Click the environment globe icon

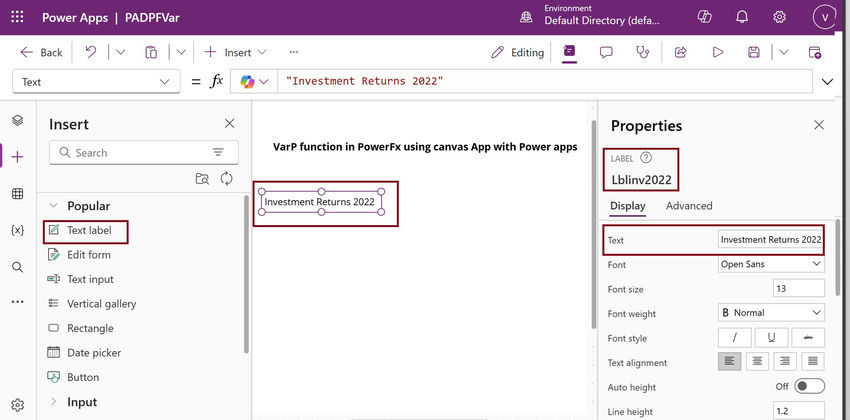[x=526, y=17]
